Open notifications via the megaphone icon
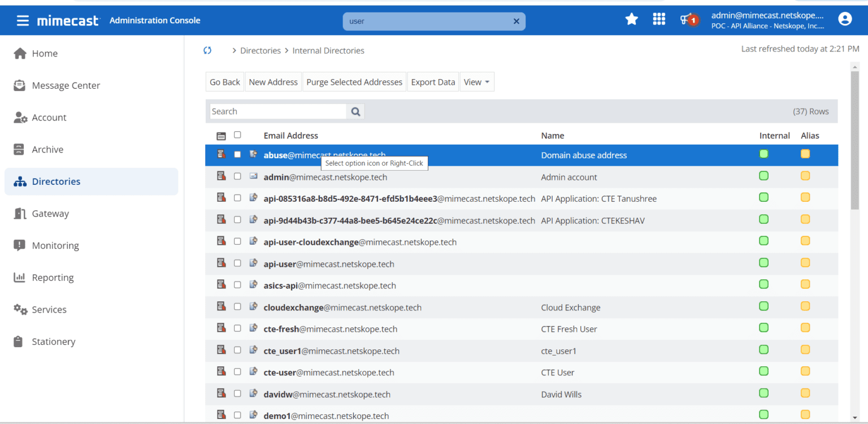This screenshot has width=868, height=424. point(687,19)
